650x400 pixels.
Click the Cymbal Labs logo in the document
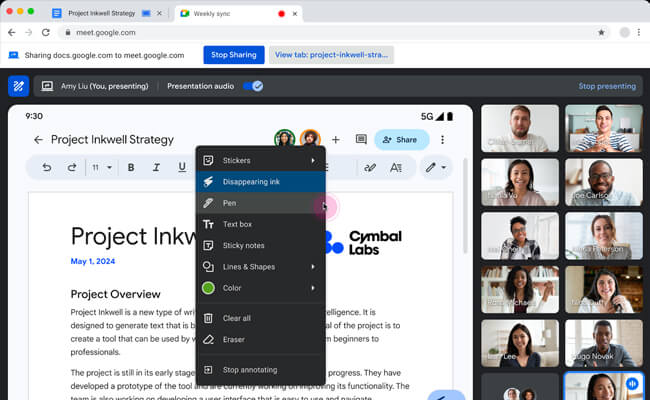pos(364,242)
